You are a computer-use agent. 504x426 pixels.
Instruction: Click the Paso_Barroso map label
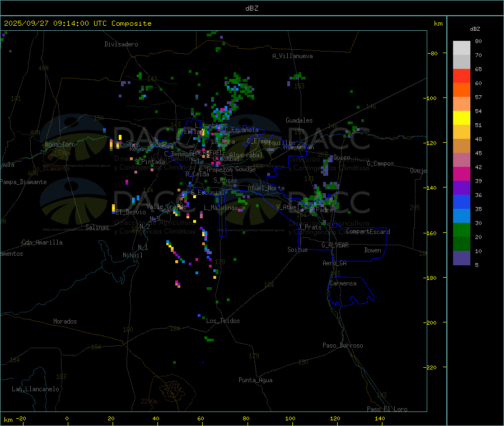coord(343,345)
